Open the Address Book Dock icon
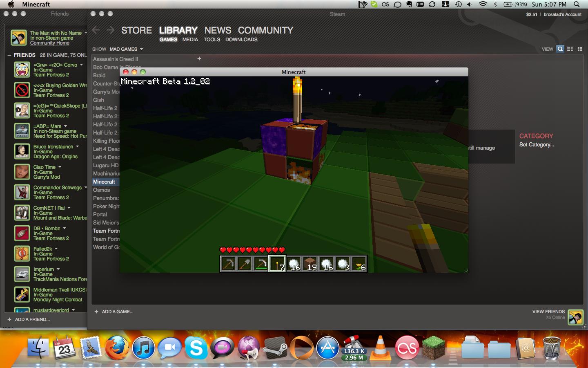 pyautogui.click(x=526, y=348)
